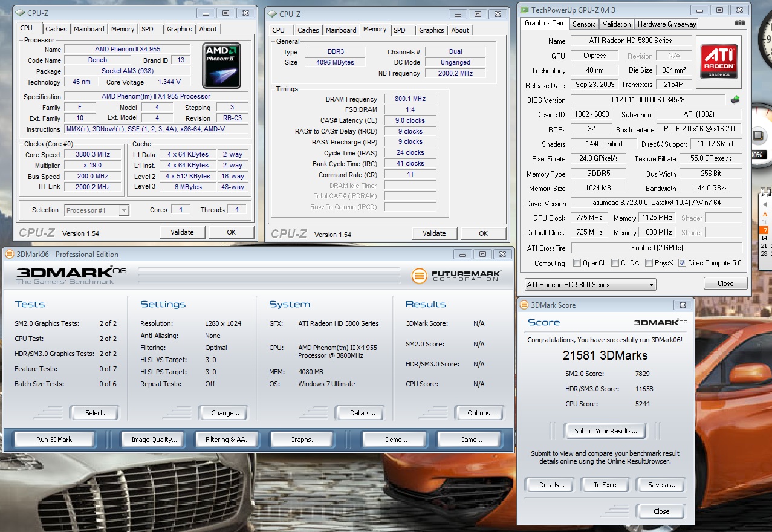Screen dimensions: 772x532
Task: Open Image Quality settings in 3DMark06
Action: click(x=154, y=440)
